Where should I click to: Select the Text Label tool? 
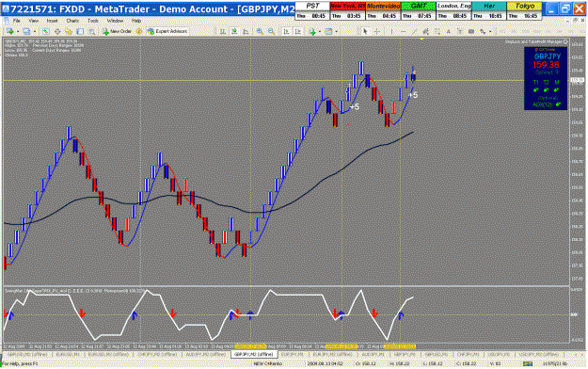(x=460, y=32)
